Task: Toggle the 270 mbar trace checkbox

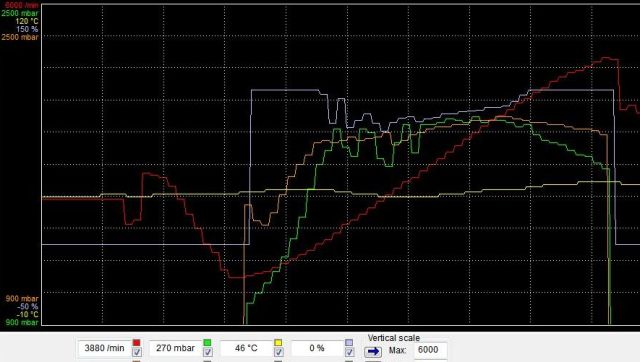Action: [208, 352]
